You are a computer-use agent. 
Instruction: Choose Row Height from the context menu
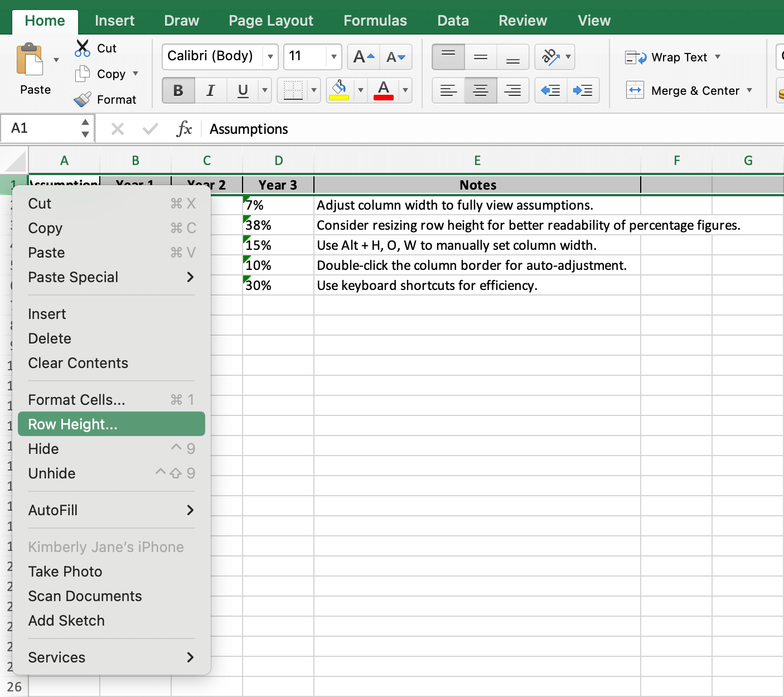point(71,424)
